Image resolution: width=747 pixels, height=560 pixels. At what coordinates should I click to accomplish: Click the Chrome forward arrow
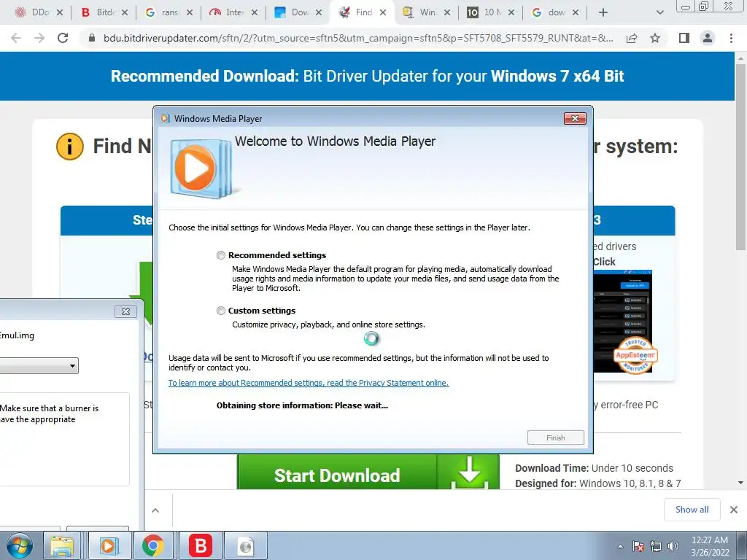(x=39, y=38)
